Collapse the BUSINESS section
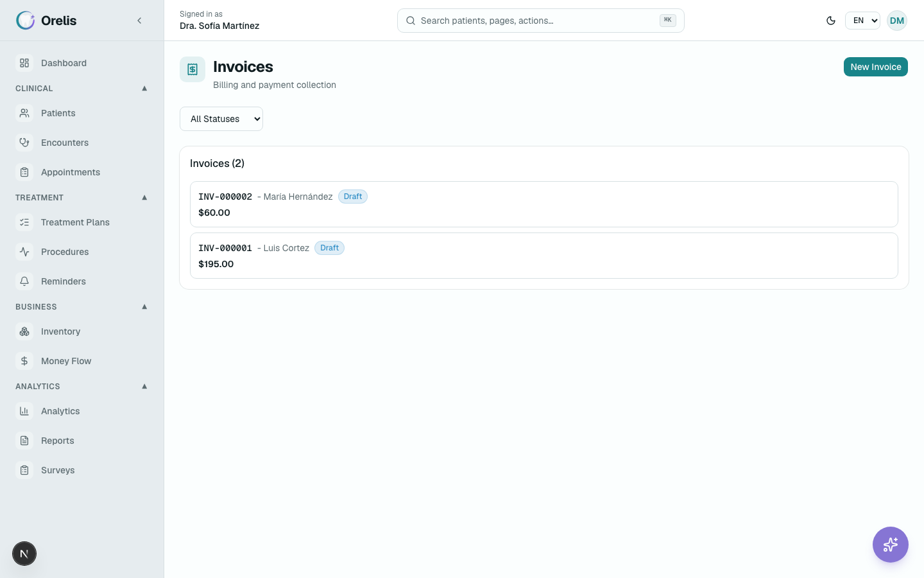924x578 pixels. (x=81, y=306)
